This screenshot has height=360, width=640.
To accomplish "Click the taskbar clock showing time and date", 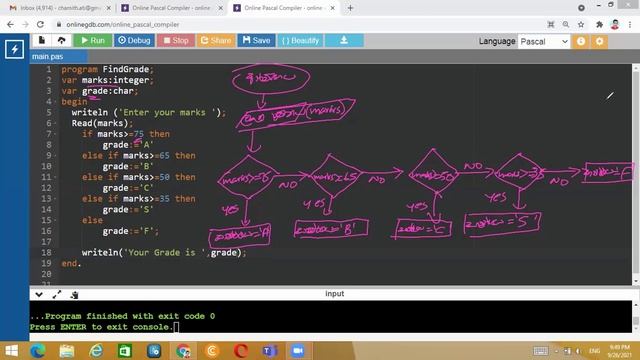I will (x=619, y=351).
